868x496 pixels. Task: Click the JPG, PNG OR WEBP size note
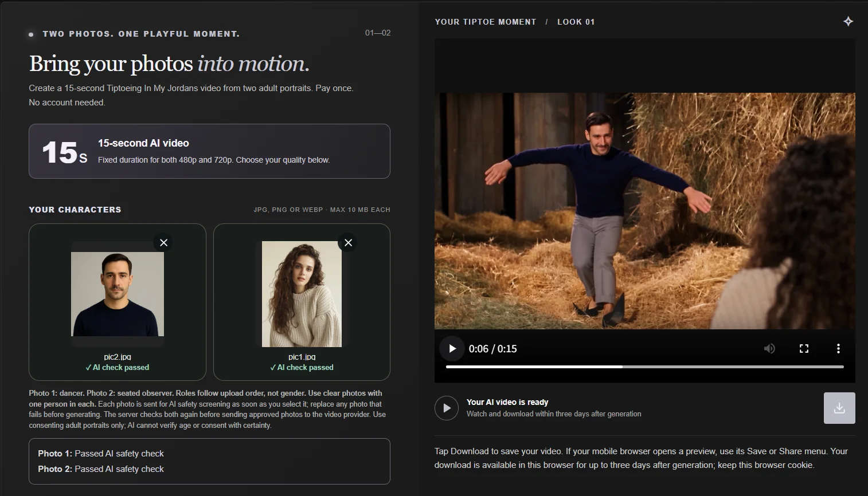[322, 210]
